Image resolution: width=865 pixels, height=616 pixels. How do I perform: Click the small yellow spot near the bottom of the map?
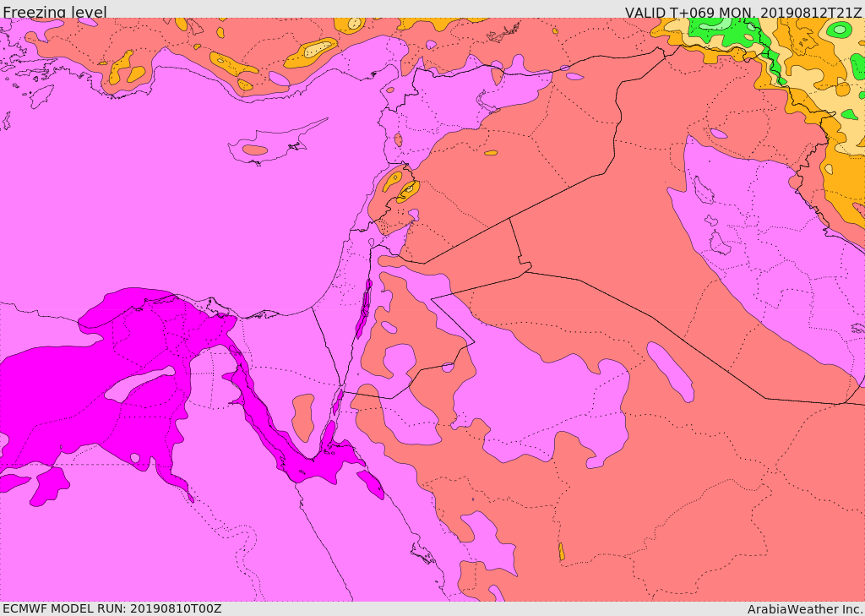562,552
